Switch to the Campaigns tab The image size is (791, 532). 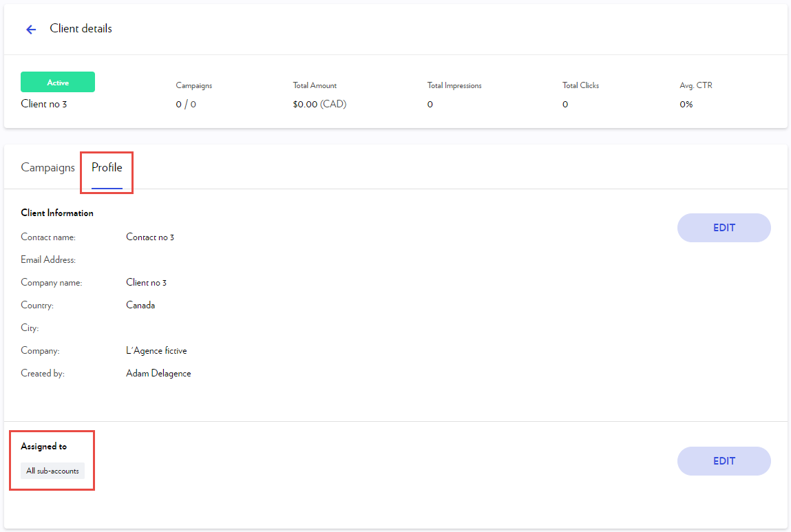pyautogui.click(x=48, y=168)
